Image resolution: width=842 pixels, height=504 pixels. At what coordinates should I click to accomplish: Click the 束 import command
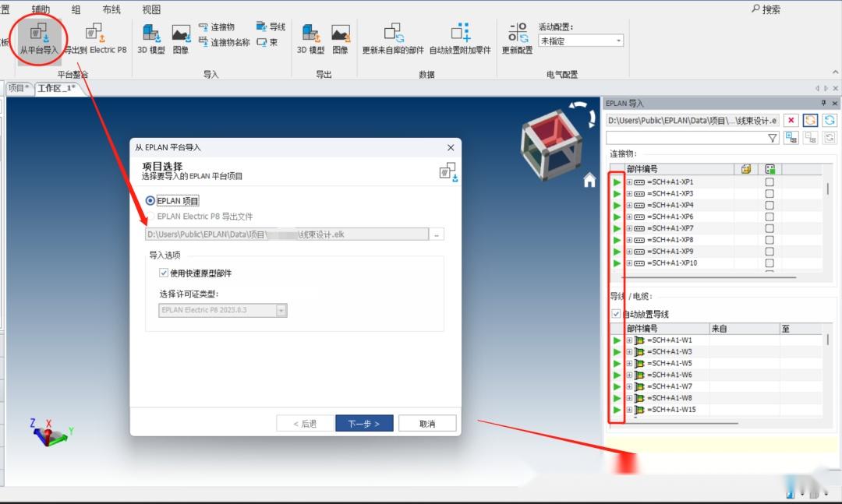(x=267, y=42)
